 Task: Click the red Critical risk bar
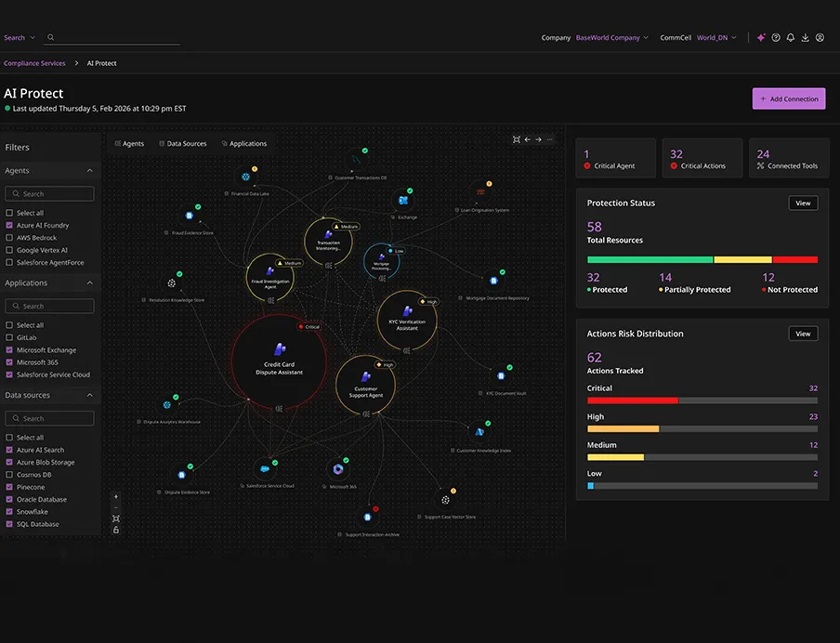point(633,400)
